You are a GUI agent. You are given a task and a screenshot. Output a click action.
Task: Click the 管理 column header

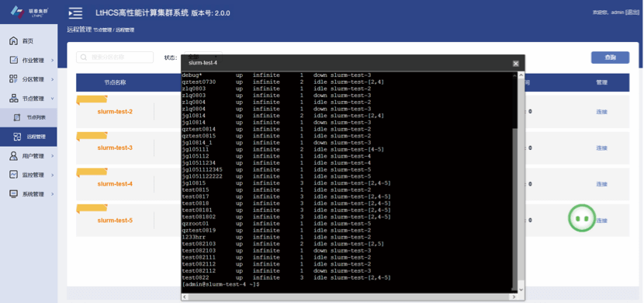601,82
